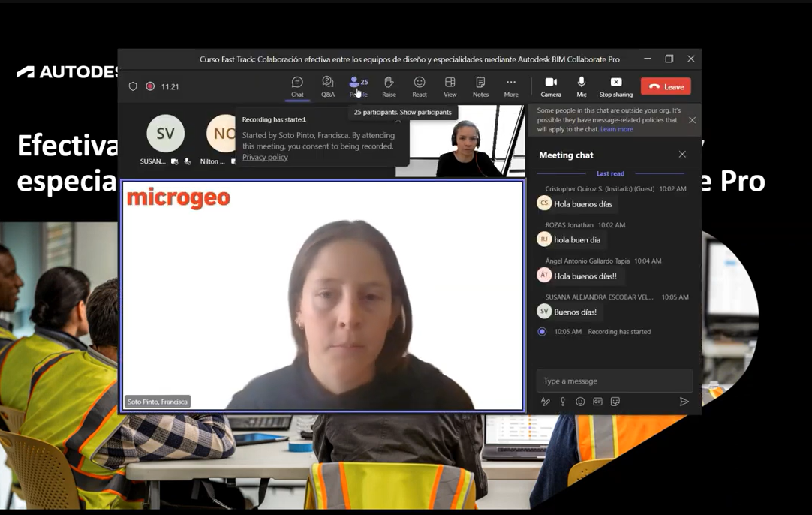Open the More options menu
812x515 pixels.
[511, 87]
